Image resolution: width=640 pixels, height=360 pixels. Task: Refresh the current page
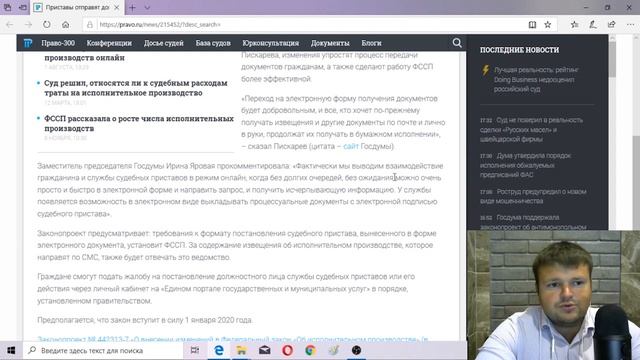pyautogui.click(x=47, y=24)
